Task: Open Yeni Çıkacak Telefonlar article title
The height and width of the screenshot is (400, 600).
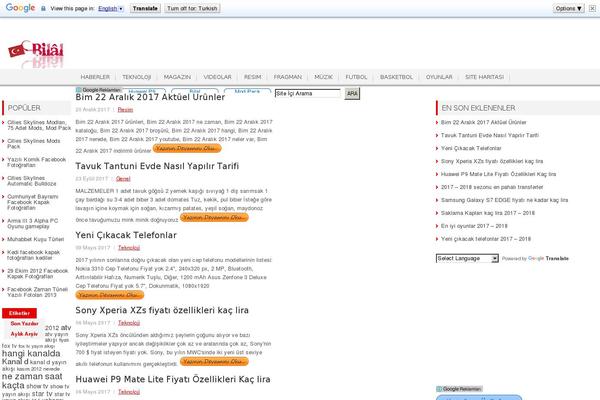Action: [126, 235]
